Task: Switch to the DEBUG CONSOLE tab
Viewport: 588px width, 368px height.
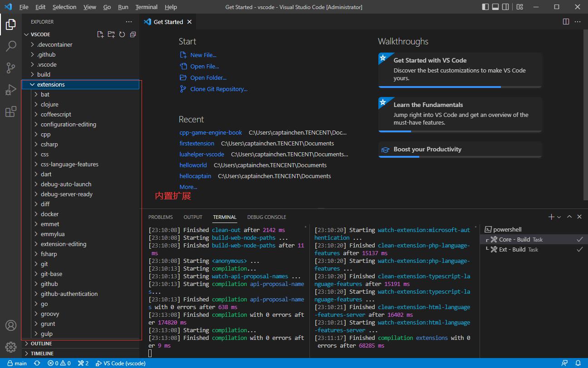Action: click(x=267, y=217)
